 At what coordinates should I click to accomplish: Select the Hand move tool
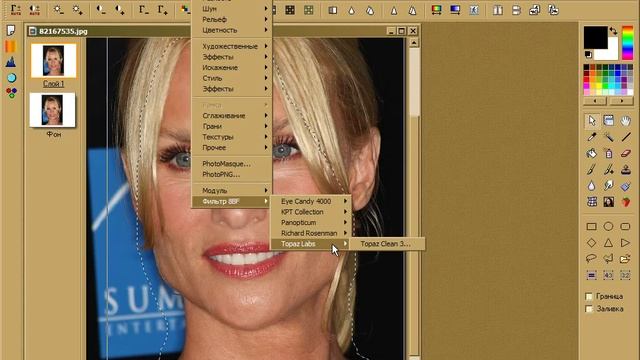point(625,120)
